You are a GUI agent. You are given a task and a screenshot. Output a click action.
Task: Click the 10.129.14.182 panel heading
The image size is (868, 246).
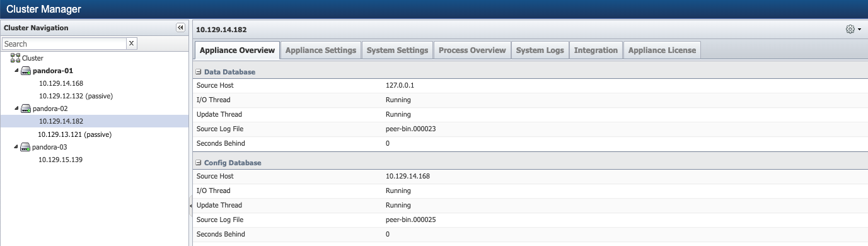pyautogui.click(x=221, y=30)
